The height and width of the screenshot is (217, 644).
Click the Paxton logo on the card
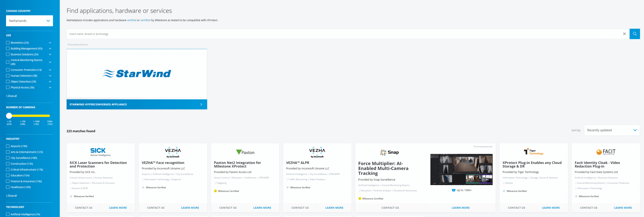click(245, 152)
